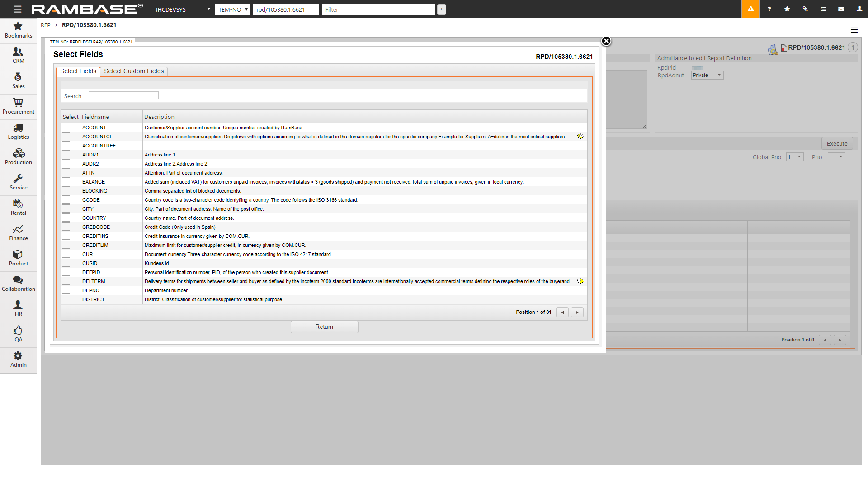
Task: Open the Collaboration module icon
Action: pyautogui.click(x=18, y=284)
